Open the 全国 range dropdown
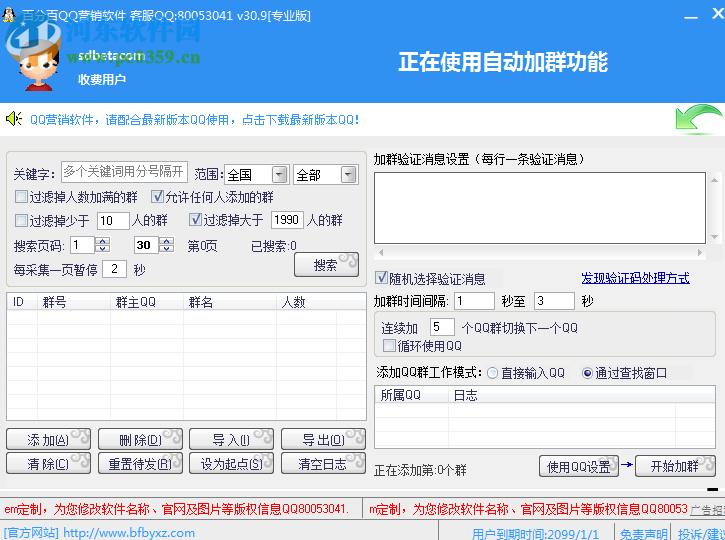Viewport: 725px width, 540px height. tap(279, 175)
